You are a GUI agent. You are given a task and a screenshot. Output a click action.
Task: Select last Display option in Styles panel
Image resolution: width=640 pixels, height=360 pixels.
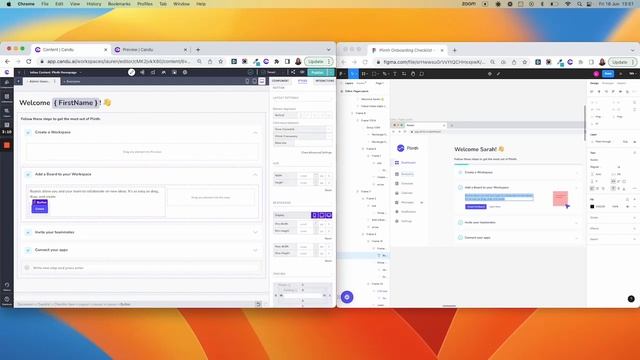329,215
